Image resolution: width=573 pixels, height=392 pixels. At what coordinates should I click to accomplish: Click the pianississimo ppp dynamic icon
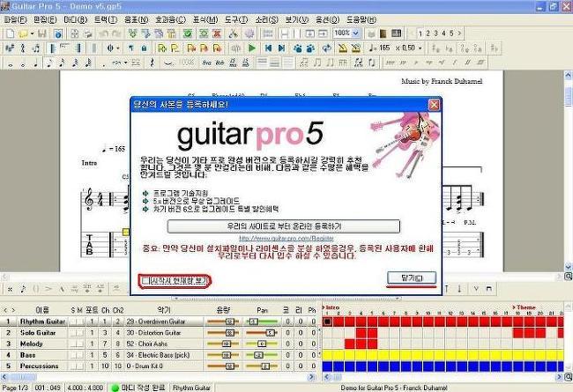[x=391, y=63]
